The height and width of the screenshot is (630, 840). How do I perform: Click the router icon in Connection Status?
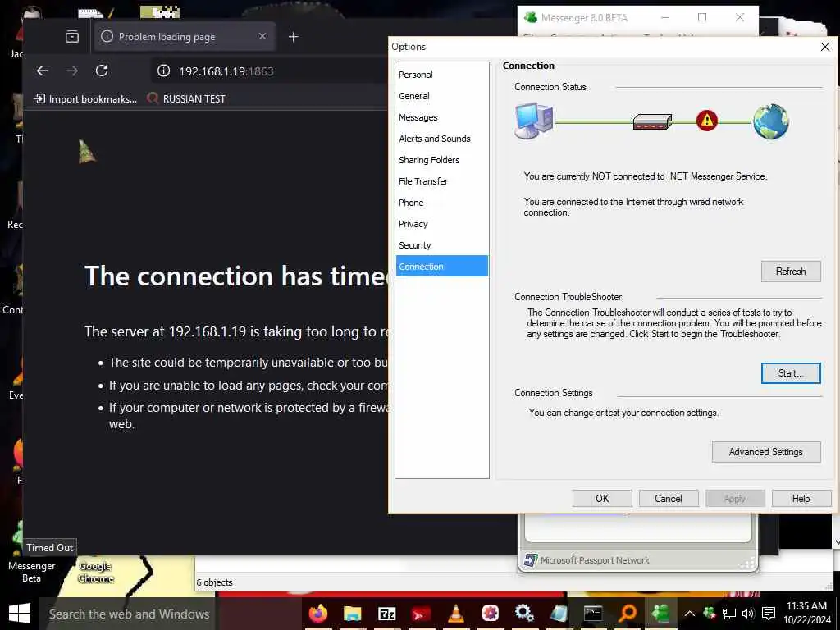coord(652,121)
